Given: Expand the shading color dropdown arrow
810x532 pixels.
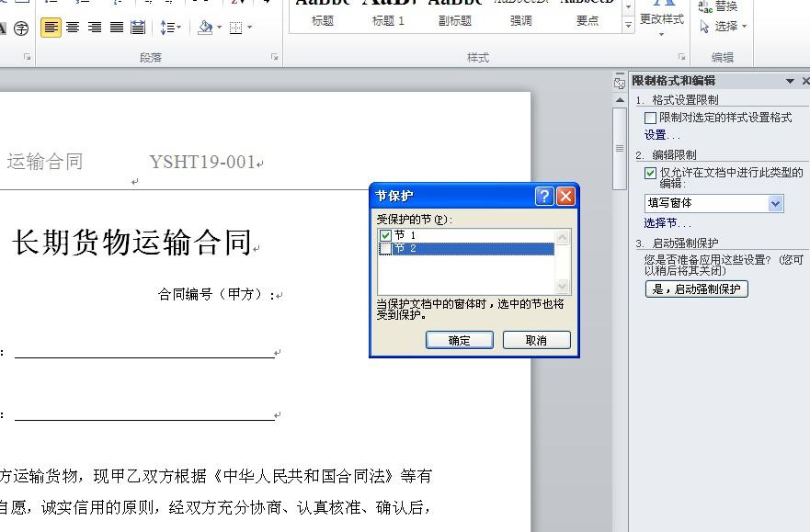Looking at the screenshot, I should 219,28.
